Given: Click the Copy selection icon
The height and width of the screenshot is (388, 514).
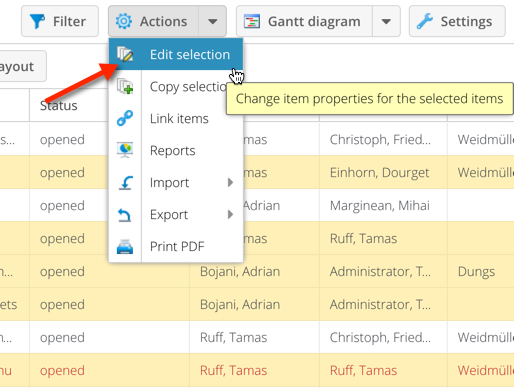Looking at the screenshot, I should (x=125, y=86).
